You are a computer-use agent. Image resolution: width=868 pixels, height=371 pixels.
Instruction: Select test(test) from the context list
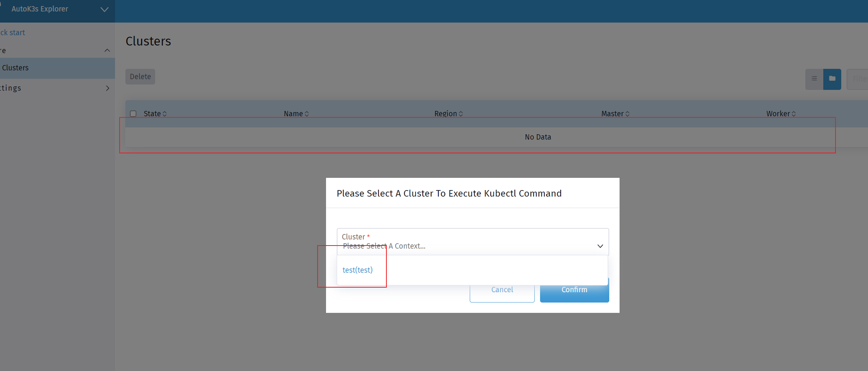click(357, 270)
